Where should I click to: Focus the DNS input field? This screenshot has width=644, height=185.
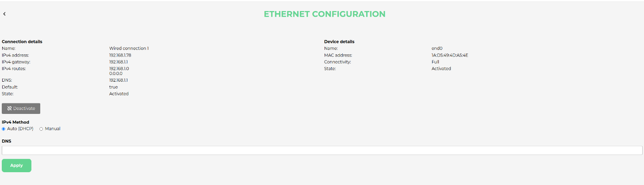pos(322,151)
